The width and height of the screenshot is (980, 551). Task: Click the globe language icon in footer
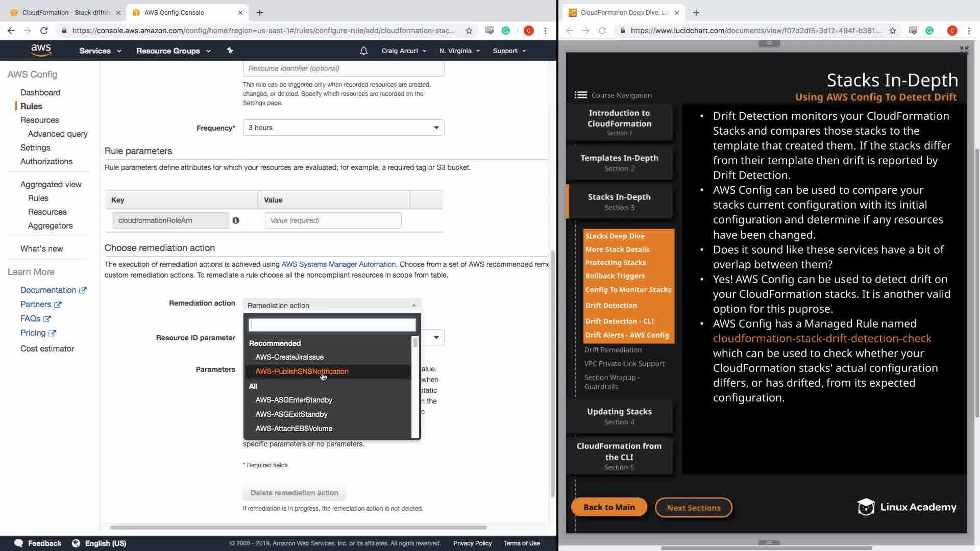(x=76, y=543)
